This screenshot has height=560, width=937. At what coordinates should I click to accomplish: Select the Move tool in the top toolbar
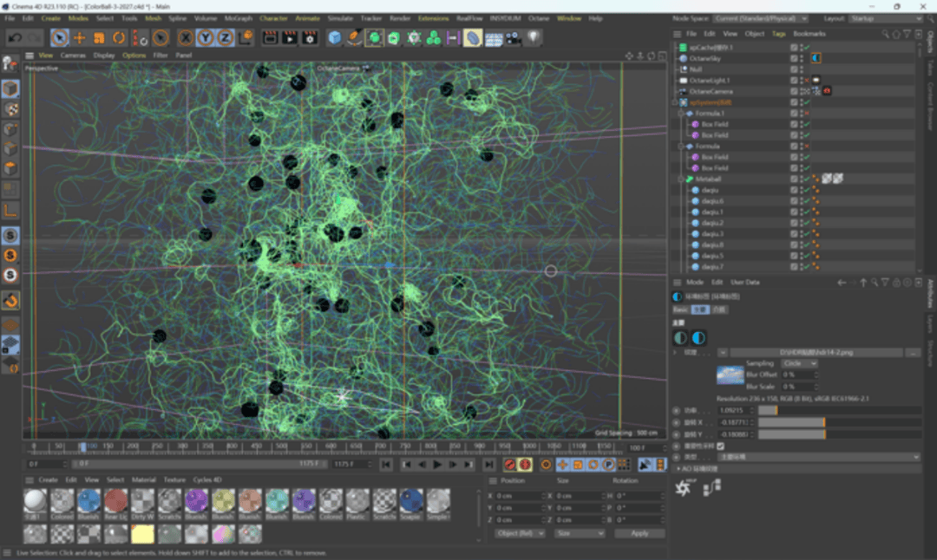79,38
